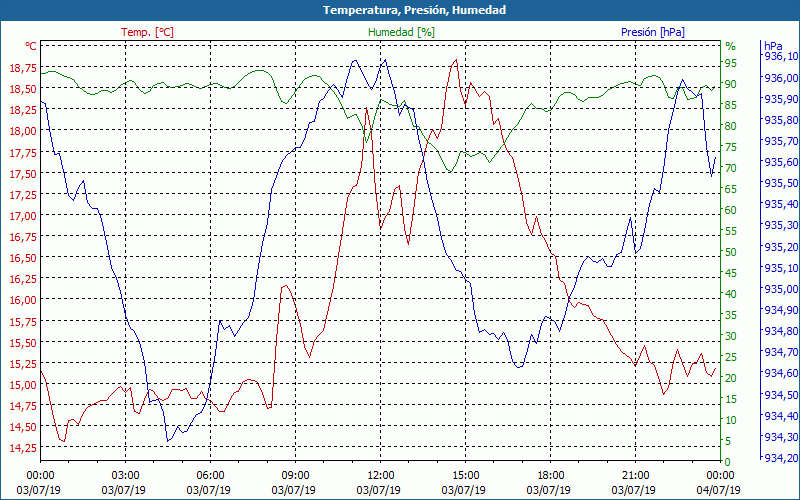Click the 934,60 pressure axis value
This screenshot has height=500, width=800.
782,373
